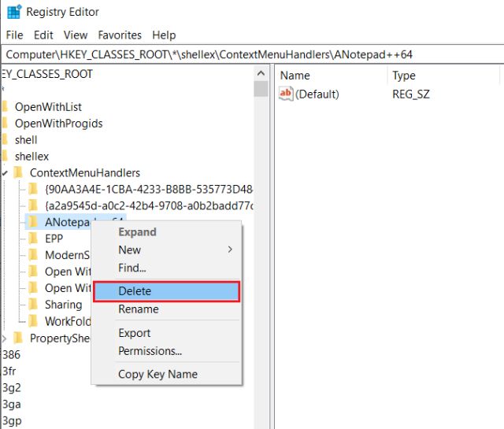Open the Favorites menu
This screenshot has width=504, height=429.
[120, 35]
